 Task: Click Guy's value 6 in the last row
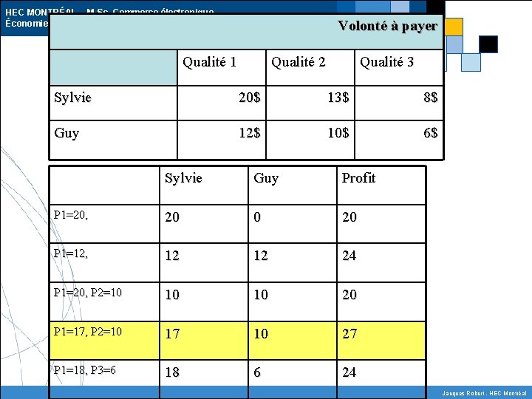pyautogui.click(x=257, y=372)
